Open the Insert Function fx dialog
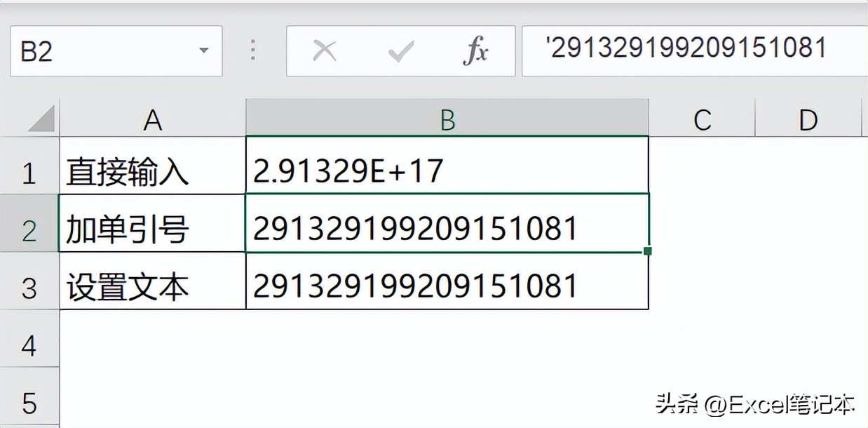This screenshot has height=428, width=868. coord(476,51)
